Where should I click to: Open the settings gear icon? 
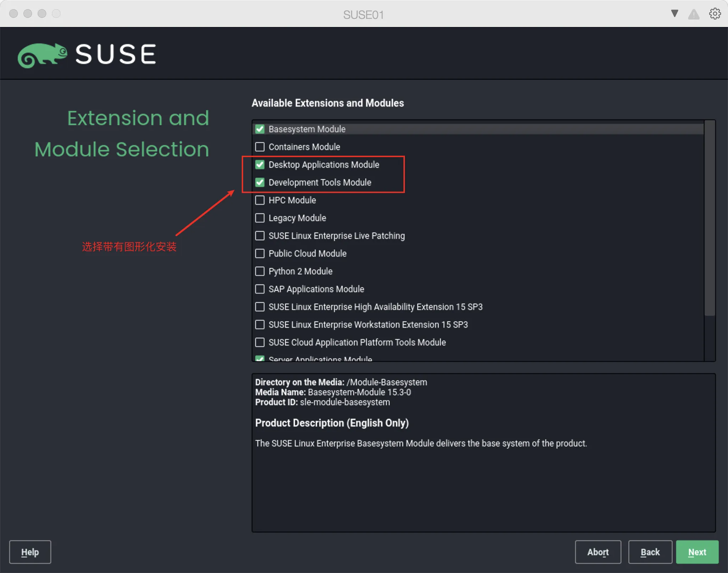[714, 14]
